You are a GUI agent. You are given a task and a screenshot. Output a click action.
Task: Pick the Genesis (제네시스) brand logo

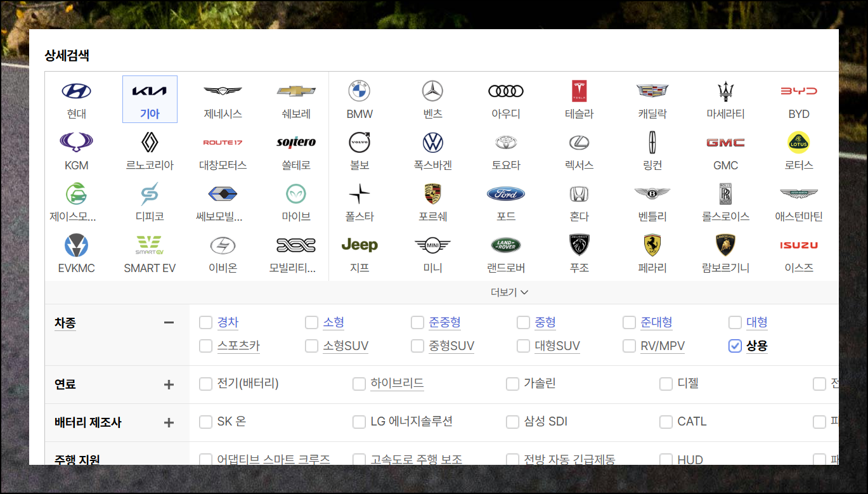(223, 91)
